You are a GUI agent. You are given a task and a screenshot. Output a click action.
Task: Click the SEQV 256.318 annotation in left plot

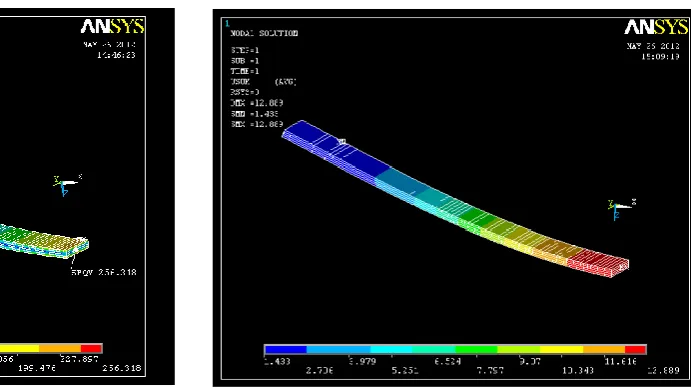coord(104,272)
